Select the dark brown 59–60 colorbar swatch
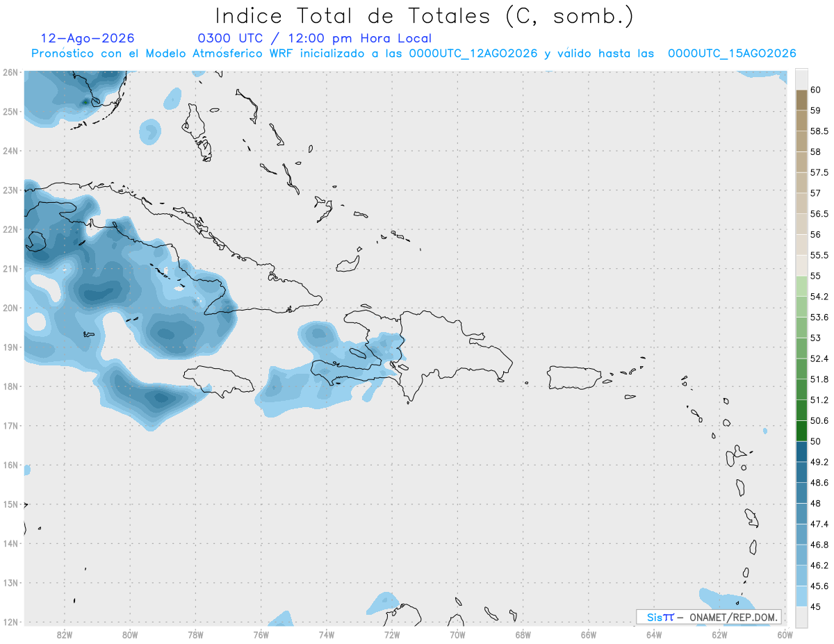This screenshot has height=644, width=834. pyautogui.click(x=801, y=100)
